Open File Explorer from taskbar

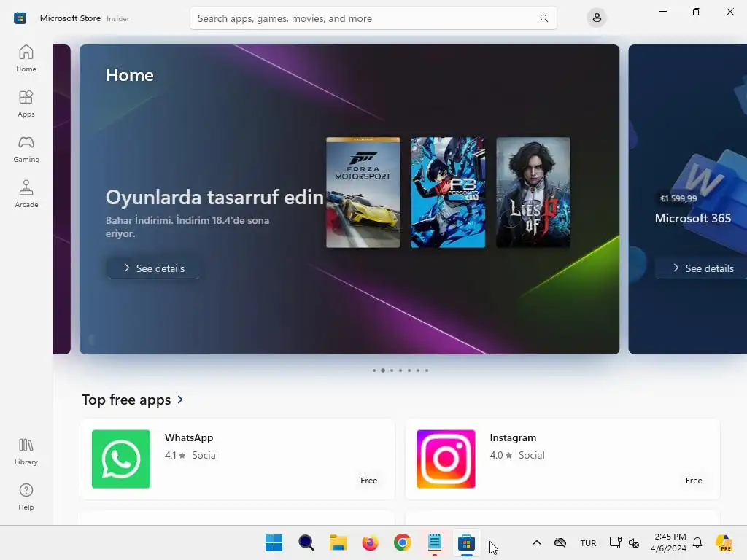338,542
